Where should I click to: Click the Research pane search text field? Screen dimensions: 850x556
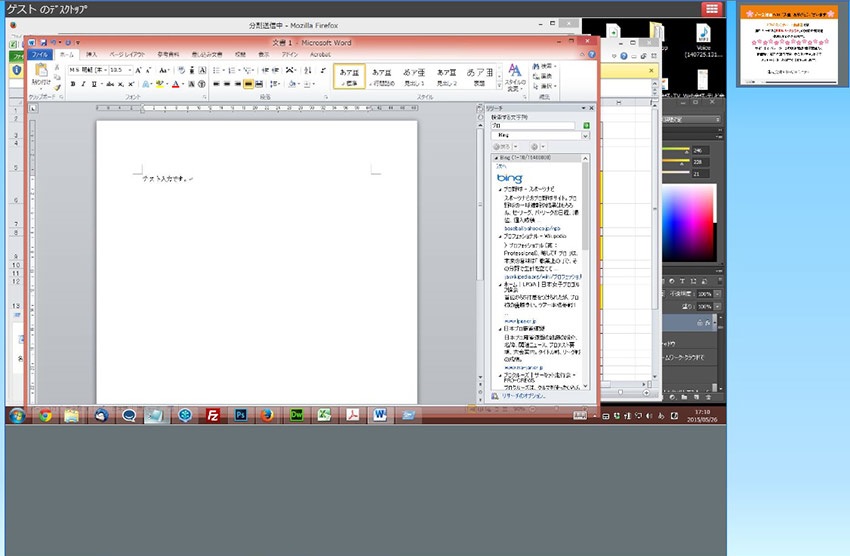click(x=532, y=126)
